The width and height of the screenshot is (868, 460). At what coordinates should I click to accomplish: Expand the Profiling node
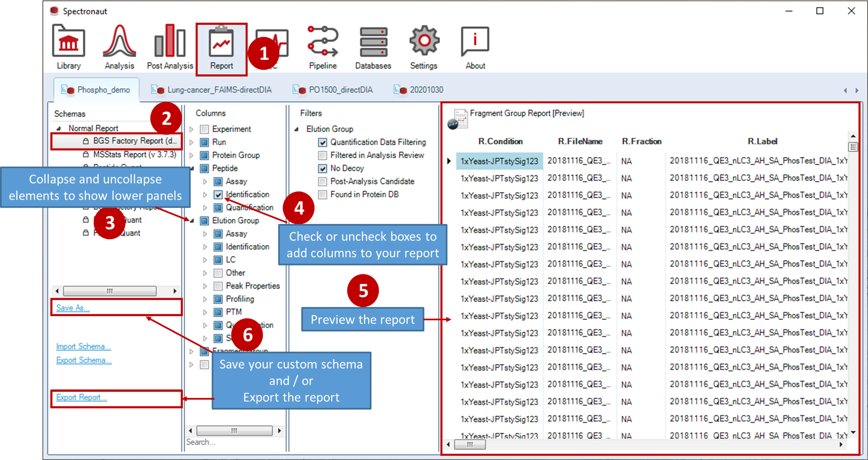205,300
